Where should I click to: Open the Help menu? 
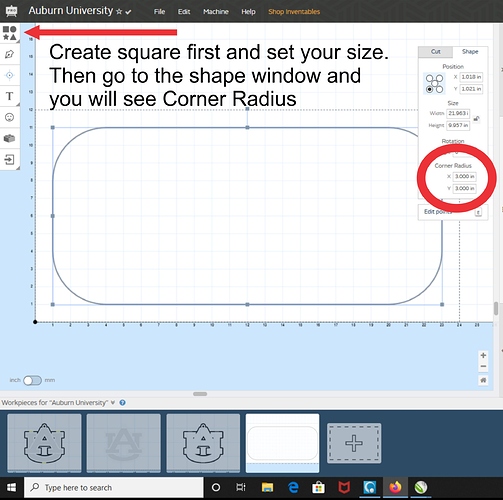(x=248, y=12)
